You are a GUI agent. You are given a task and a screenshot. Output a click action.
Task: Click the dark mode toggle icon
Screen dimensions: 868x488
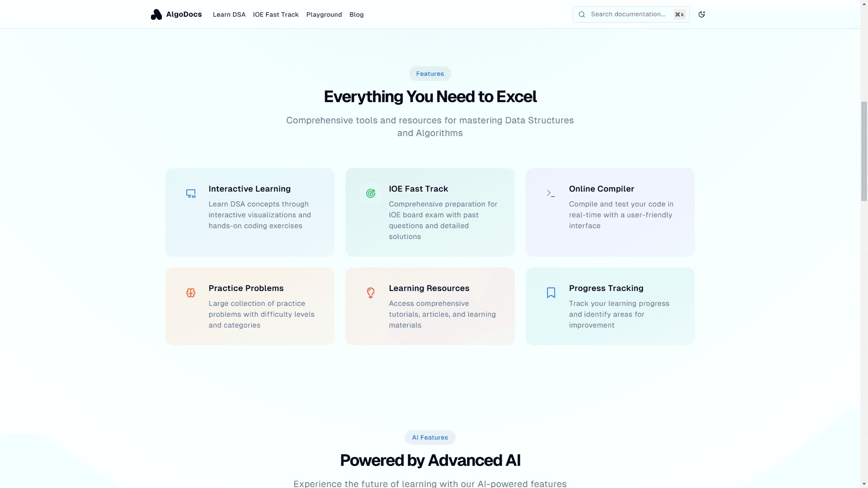[x=702, y=14]
